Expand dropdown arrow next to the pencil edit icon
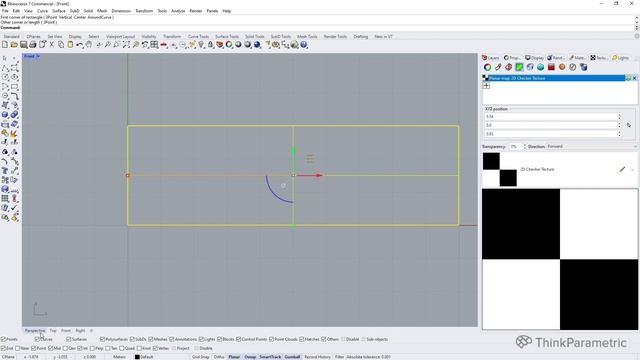Image resolution: width=640 pixels, height=360 pixels. coord(633,169)
